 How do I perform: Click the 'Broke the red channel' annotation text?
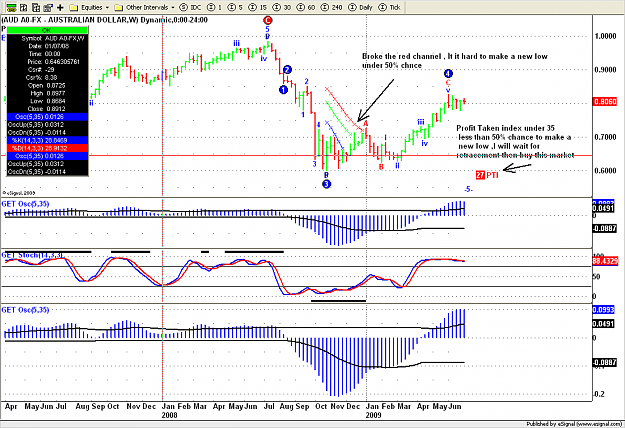(454, 61)
